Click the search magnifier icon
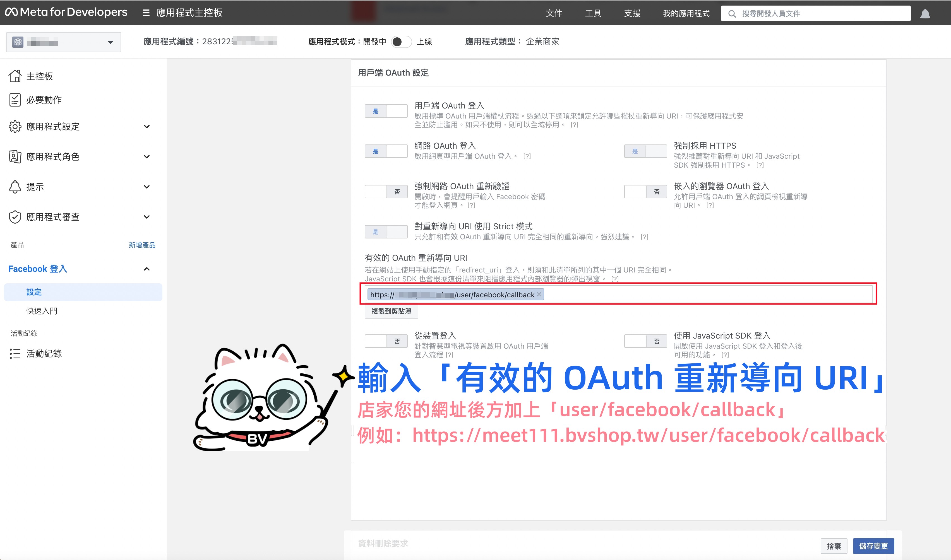Viewport: 951px width, 560px height. 732,14
